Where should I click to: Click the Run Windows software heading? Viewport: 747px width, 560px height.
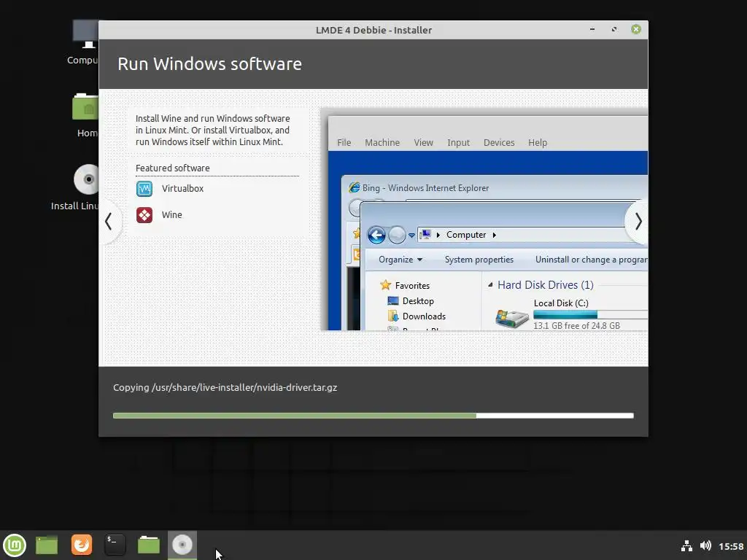[x=209, y=64]
